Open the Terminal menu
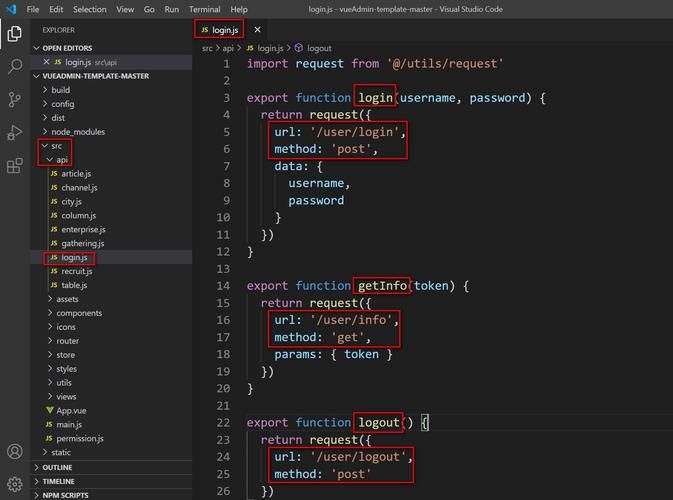Image resolution: width=673 pixels, height=500 pixels. pyautogui.click(x=204, y=9)
